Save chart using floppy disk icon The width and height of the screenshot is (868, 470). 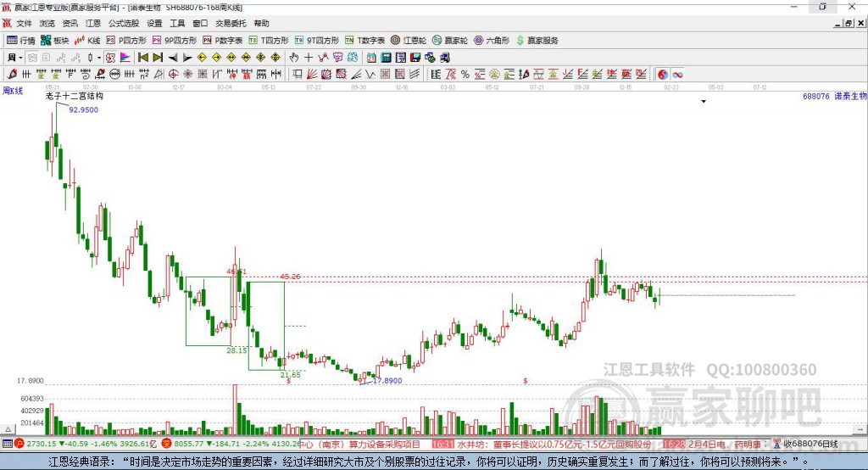tap(415, 58)
